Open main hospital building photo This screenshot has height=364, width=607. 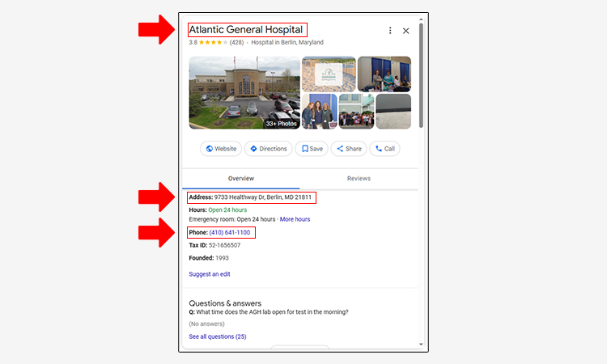[244, 92]
